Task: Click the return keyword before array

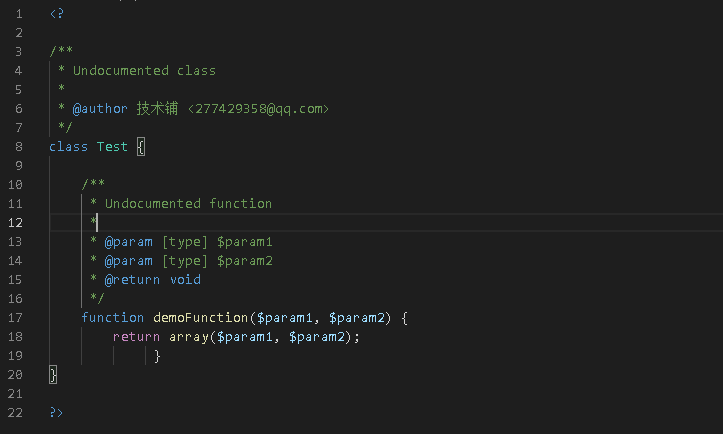Action: click(136, 337)
